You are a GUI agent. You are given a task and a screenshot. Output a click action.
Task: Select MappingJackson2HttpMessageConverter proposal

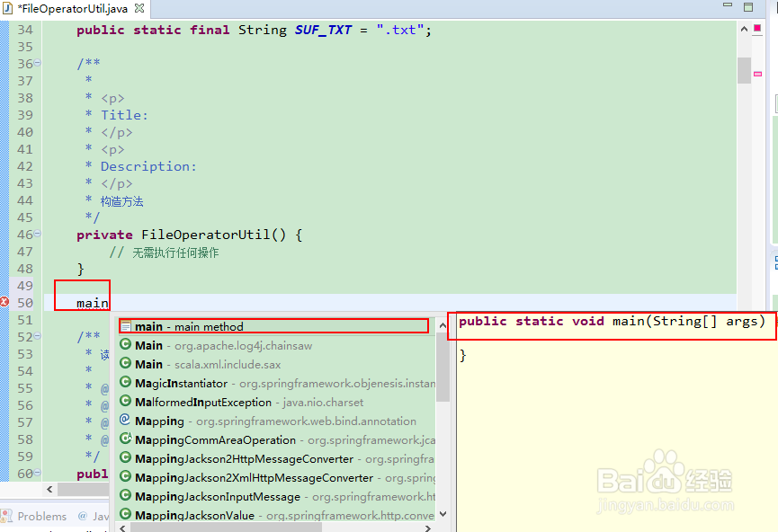pos(277,458)
